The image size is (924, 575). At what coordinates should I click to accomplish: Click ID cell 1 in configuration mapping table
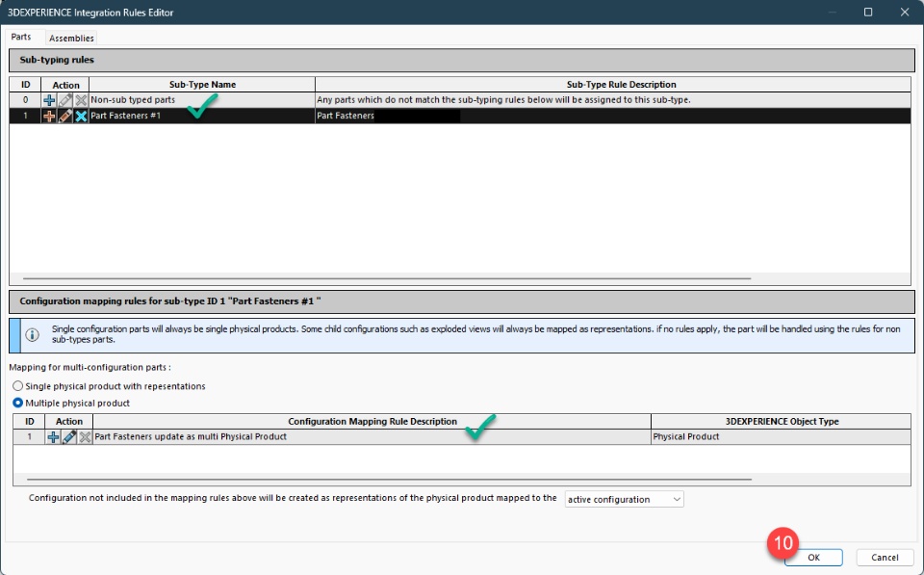30,437
